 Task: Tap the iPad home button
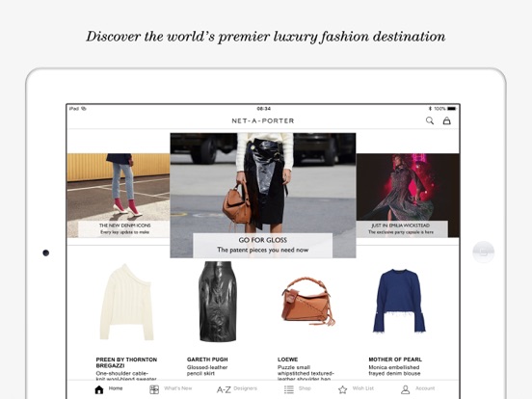[484, 253]
